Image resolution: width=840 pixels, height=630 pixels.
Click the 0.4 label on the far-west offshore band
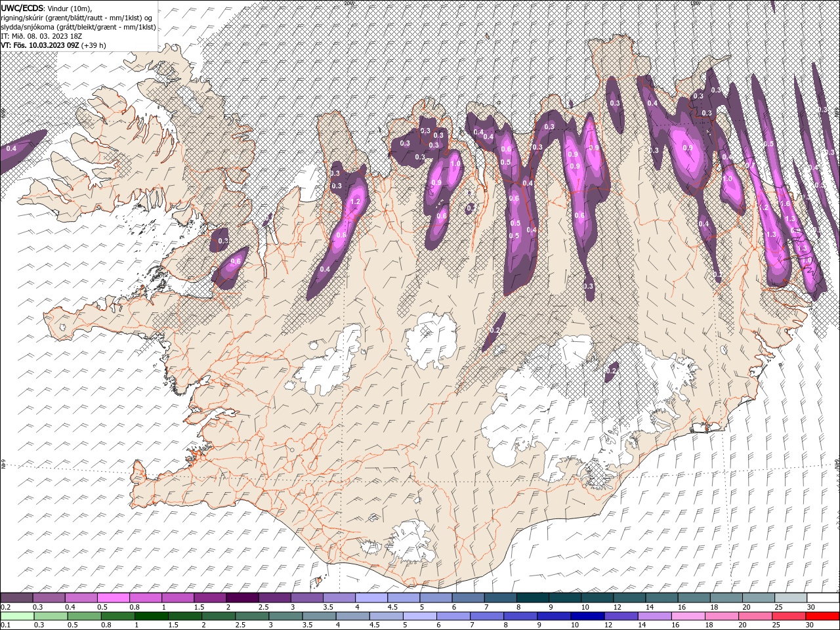point(11,148)
